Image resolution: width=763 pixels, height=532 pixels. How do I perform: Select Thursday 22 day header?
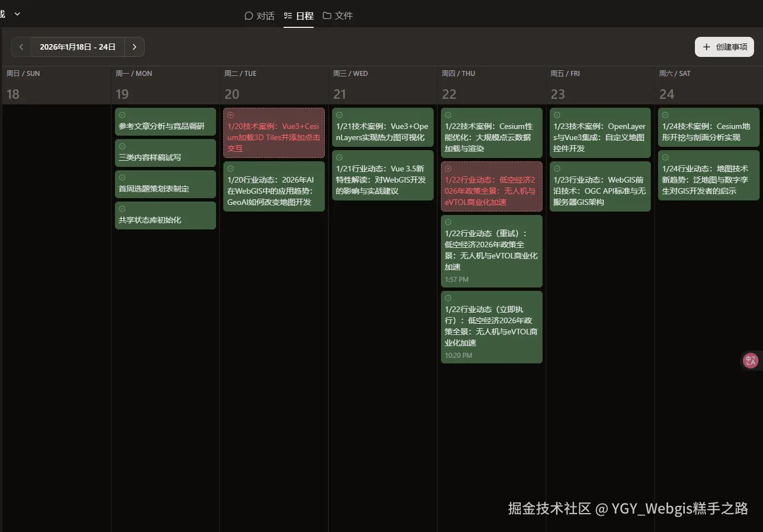(492, 85)
